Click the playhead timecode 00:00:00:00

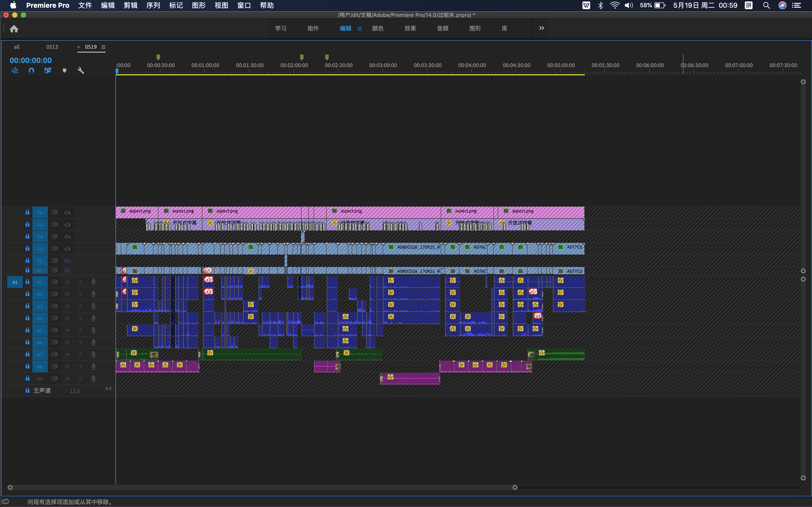[30, 60]
